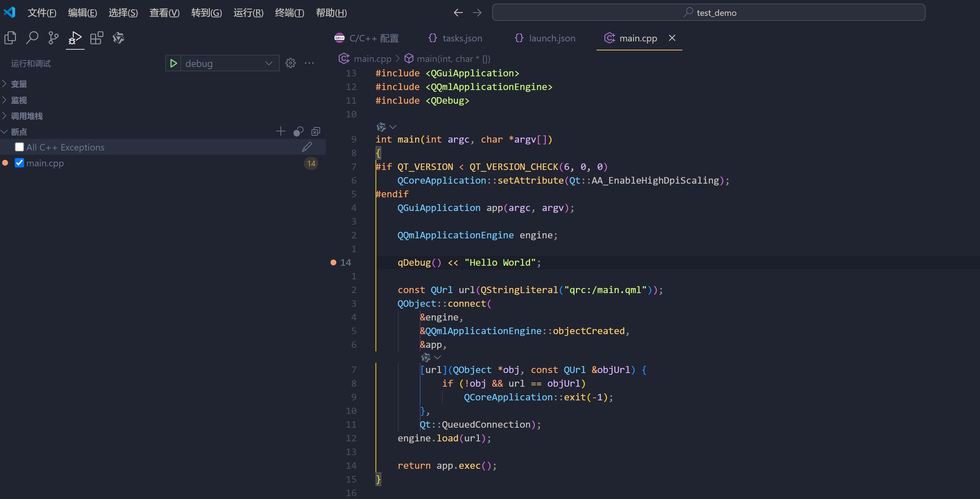Click the breakpoint dot on line 14

tap(334, 262)
